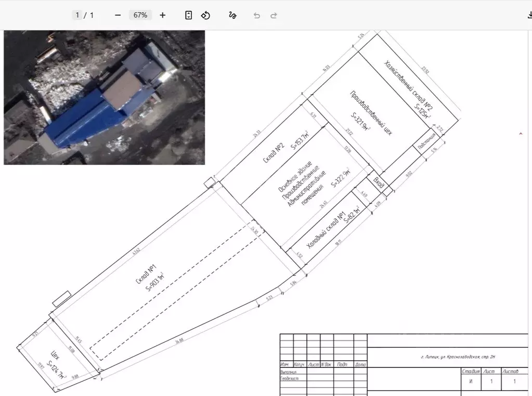Rotate the document counterclockwise
This screenshot has width=532, height=396.
[x=205, y=15]
